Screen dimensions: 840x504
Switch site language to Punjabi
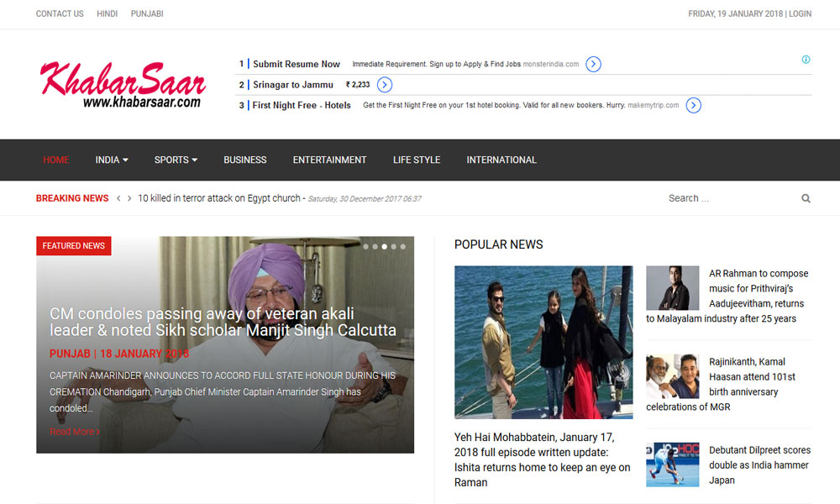(147, 14)
